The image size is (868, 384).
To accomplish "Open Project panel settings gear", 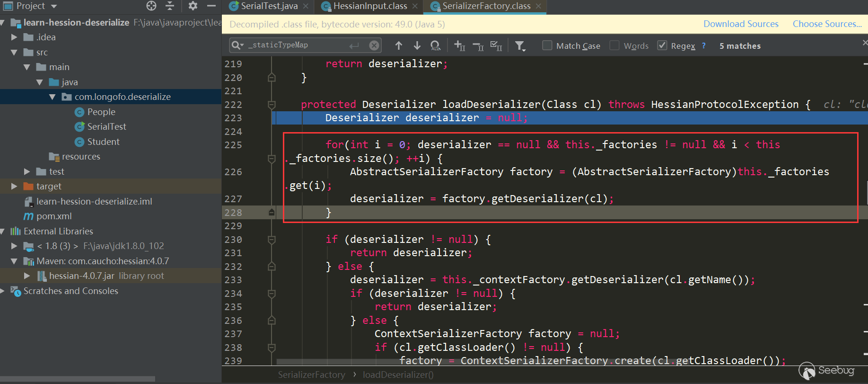I will (x=193, y=6).
